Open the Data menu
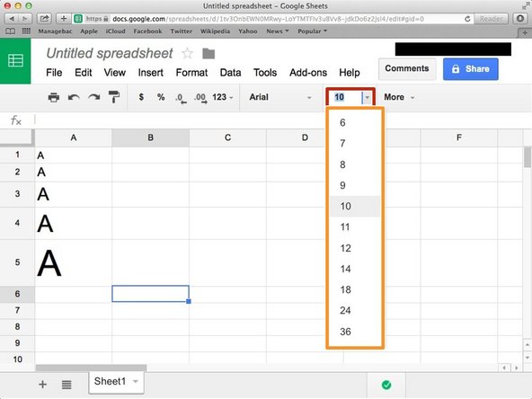This screenshot has height=399, width=532. 230,73
